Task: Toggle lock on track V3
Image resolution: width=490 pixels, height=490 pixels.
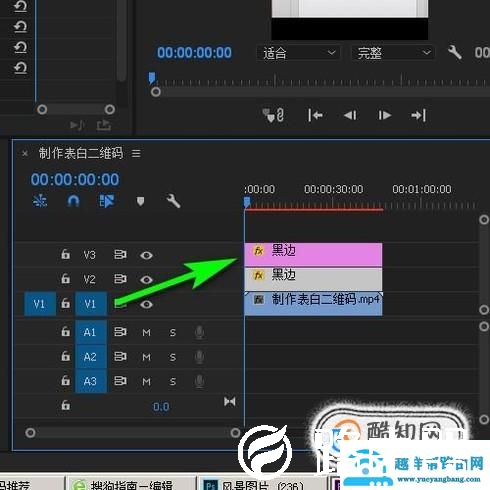Action: pyautogui.click(x=65, y=254)
